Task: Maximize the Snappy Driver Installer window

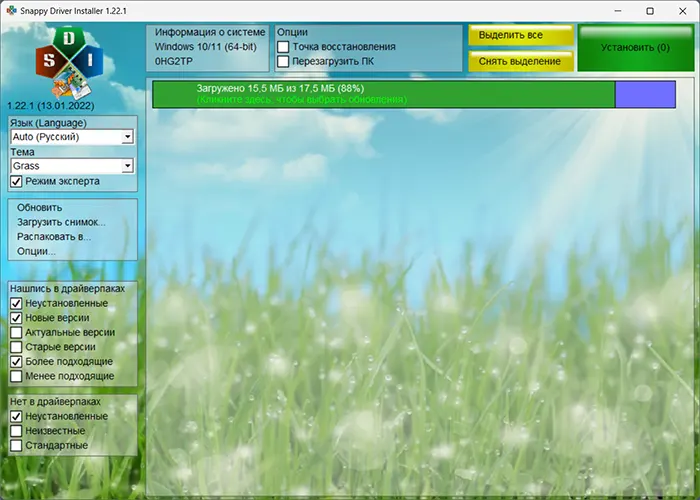Action: [650, 11]
